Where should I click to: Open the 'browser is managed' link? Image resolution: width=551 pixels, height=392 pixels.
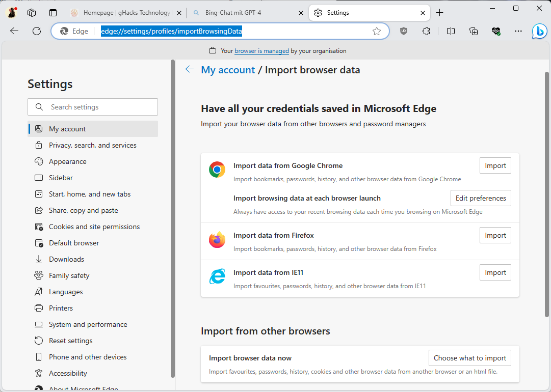click(262, 51)
